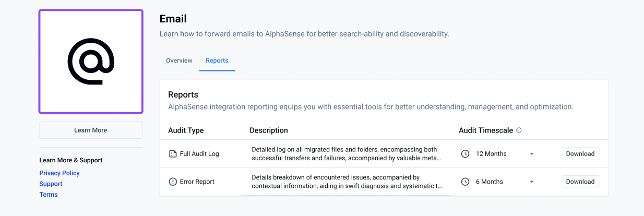Open the Support link
The height and width of the screenshot is (216, 644).
[x=51, y=184]
